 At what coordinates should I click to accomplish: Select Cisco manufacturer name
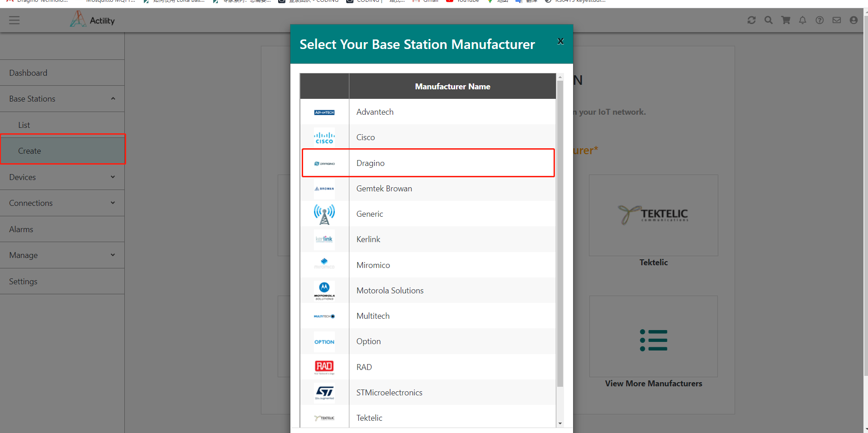(x=365, y=137)
